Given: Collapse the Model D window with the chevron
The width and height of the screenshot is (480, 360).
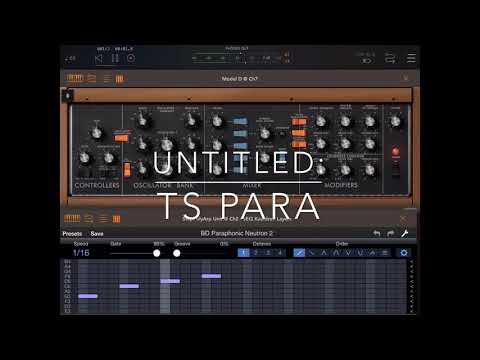Looking at the screenshot, I should 406,78.
